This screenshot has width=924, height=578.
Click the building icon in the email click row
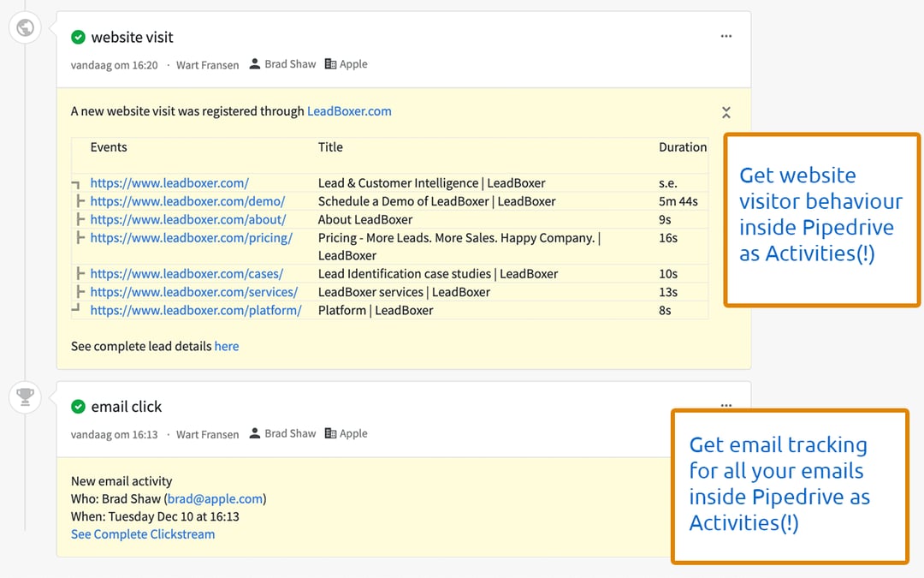click(x=330, y=433)
